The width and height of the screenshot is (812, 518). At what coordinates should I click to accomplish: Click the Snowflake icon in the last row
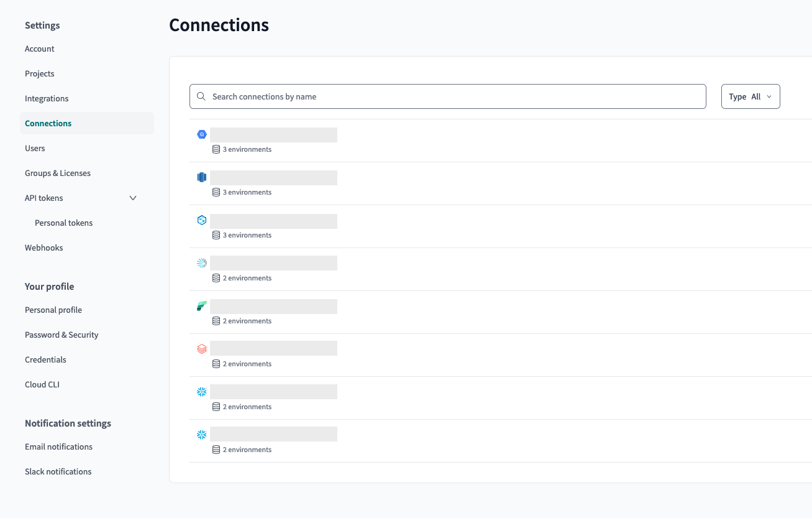(201, 435)
